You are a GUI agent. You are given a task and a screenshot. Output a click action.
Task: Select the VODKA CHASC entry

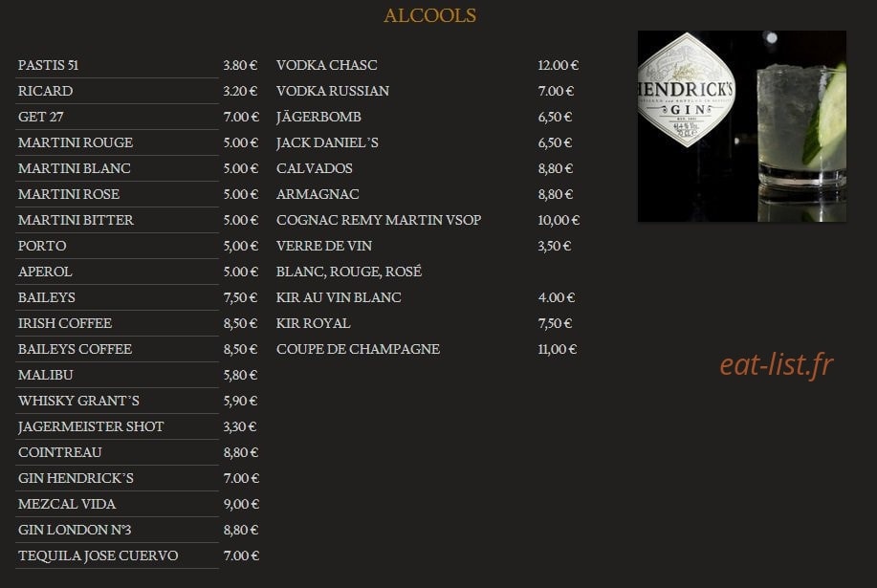pos(327,65)
